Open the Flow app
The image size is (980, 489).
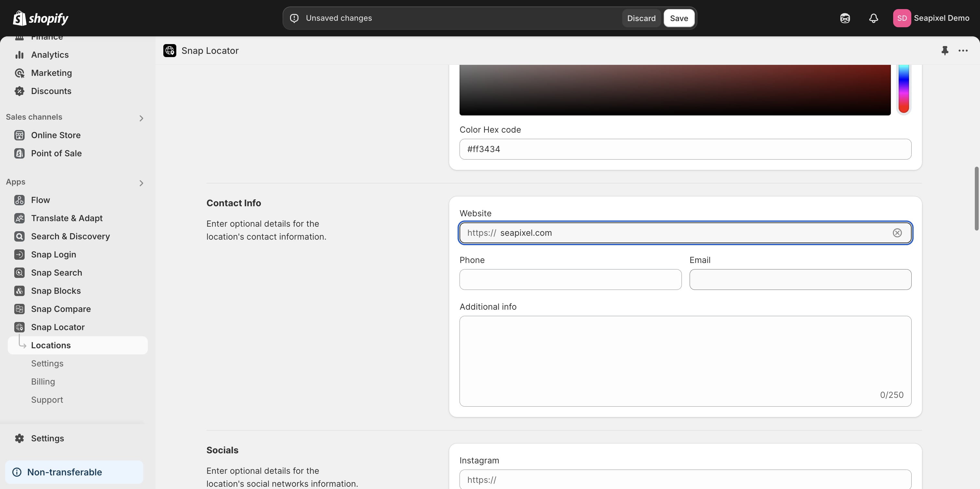coord(40,200)
